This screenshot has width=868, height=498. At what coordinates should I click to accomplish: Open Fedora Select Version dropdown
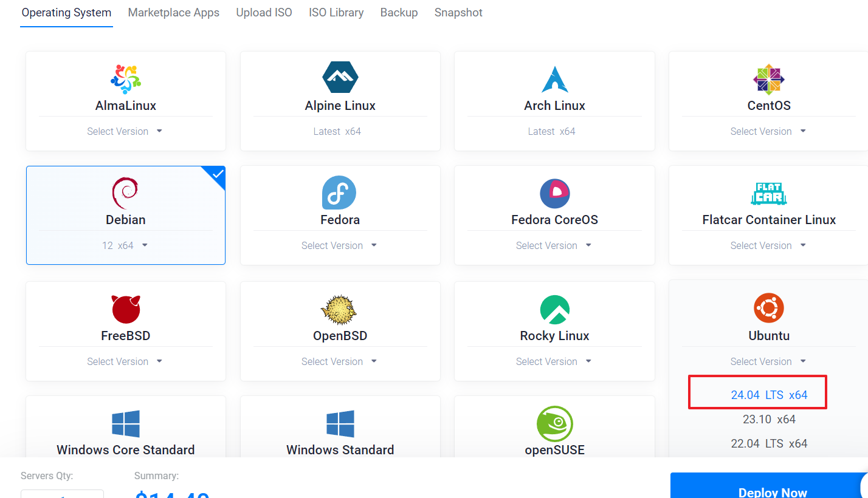click(340, 245)
